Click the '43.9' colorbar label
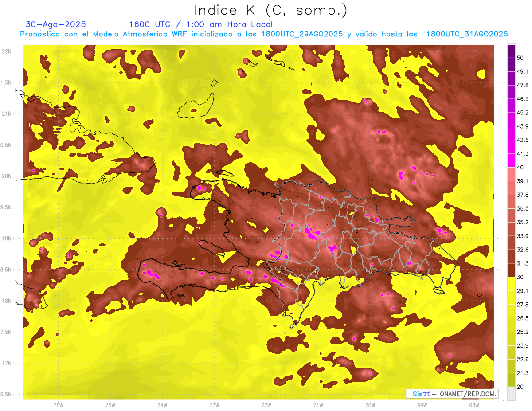 click(522, 126)
